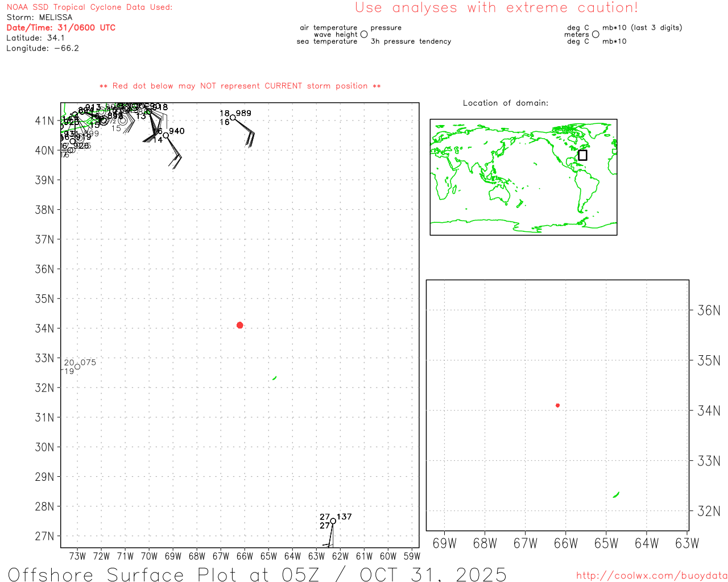The width and height of the screenshot is (728, 582).
Task: Select the buoy station circle near 27N 62W
Action: coord(333,521)
